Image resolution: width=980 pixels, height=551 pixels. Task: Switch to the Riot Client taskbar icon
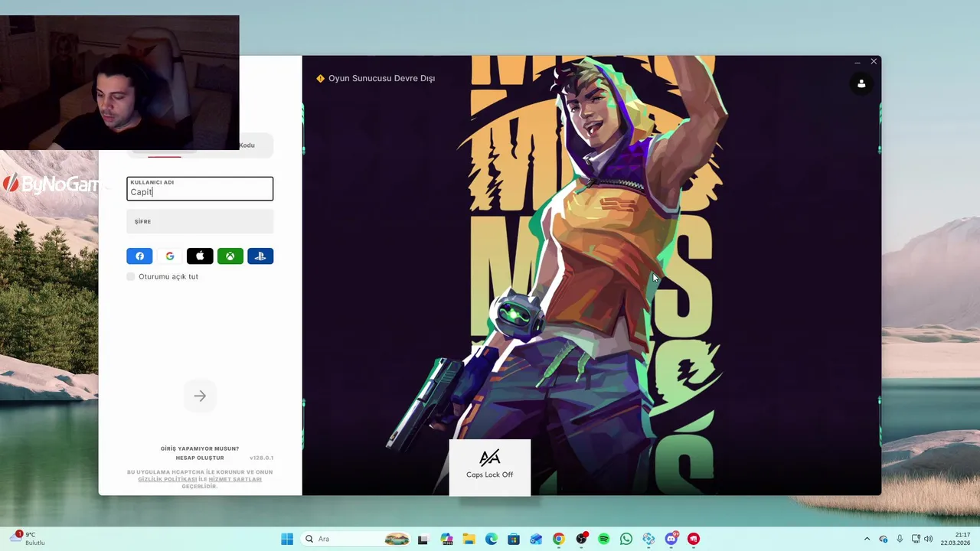coord(694,539)
